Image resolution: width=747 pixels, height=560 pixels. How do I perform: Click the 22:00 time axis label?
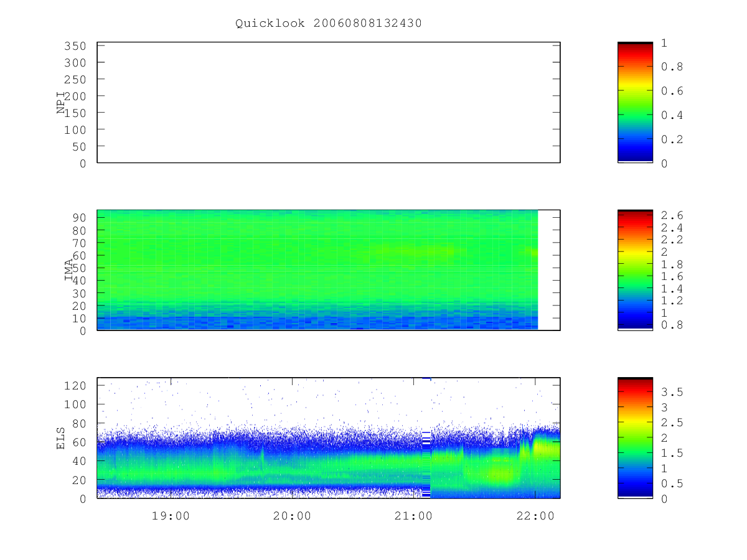[536, 516]
